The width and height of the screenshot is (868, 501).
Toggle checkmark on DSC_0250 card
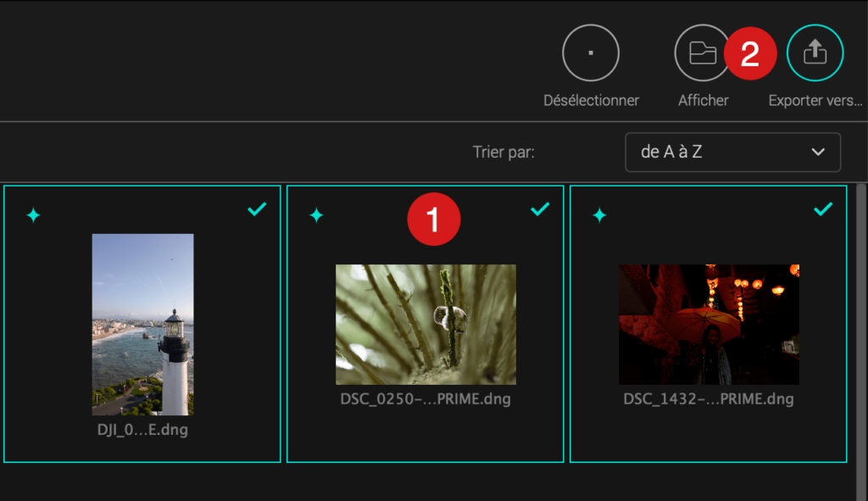coord(540,209)
